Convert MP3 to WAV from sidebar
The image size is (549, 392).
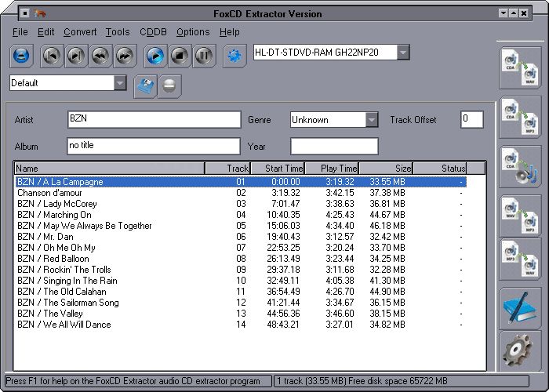(520, 260)
